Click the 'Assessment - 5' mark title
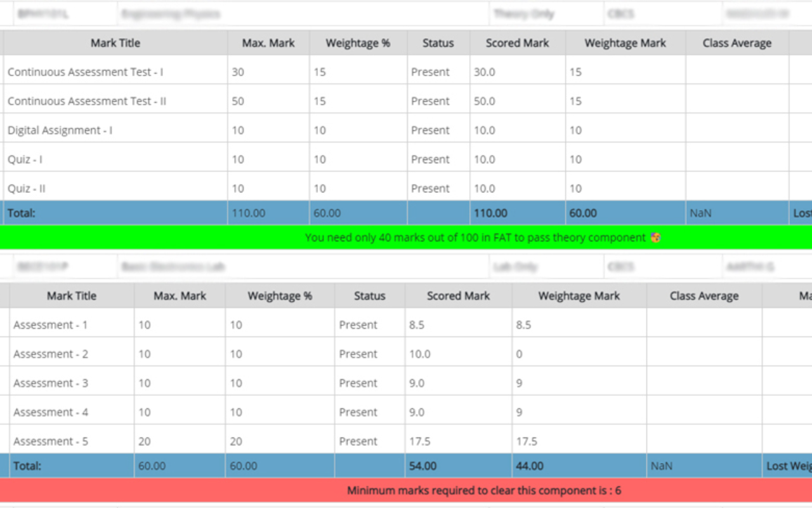Screen dimensions: 812x508 [51, 442]
